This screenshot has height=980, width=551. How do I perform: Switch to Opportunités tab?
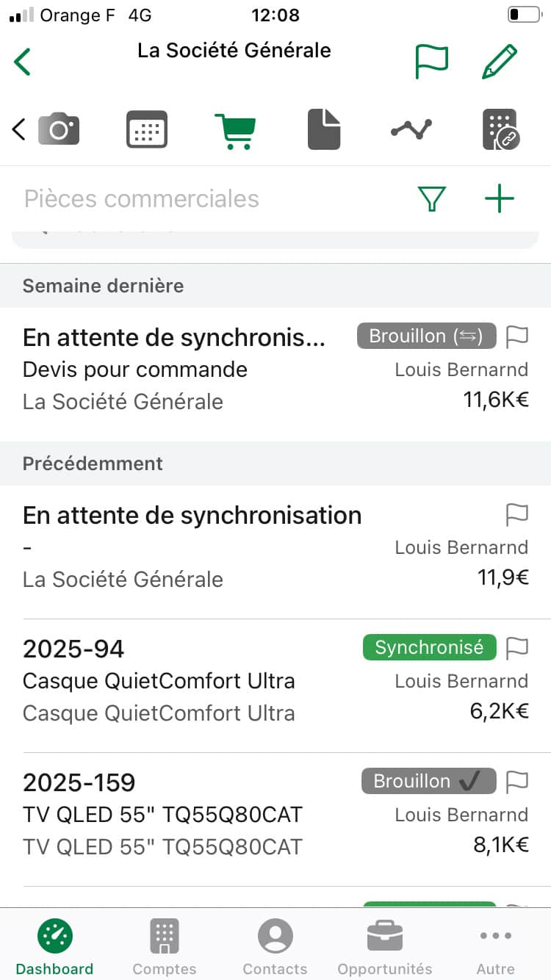click(385, 946)
